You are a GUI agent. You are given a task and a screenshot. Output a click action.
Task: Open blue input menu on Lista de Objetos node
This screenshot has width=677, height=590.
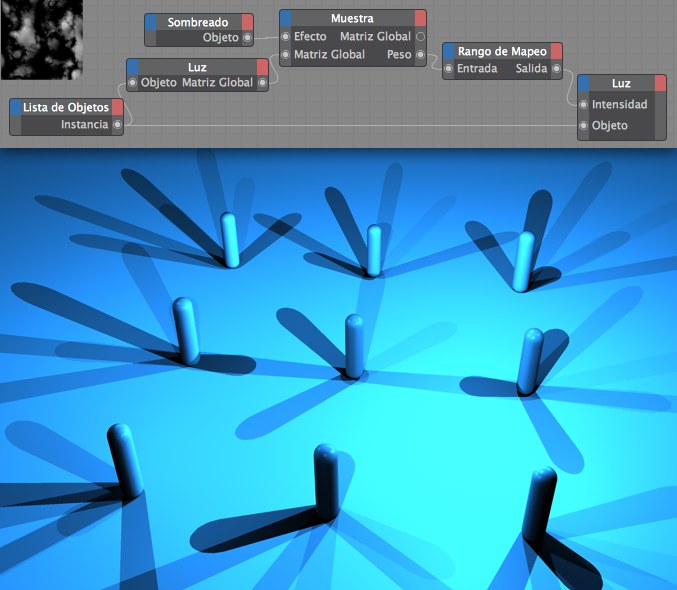[x=16, y=107]
